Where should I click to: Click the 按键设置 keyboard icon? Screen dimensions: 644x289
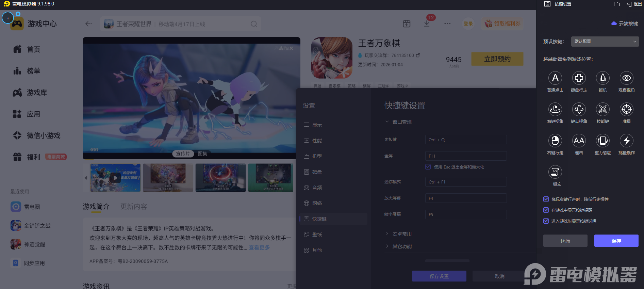click(547, 4)
